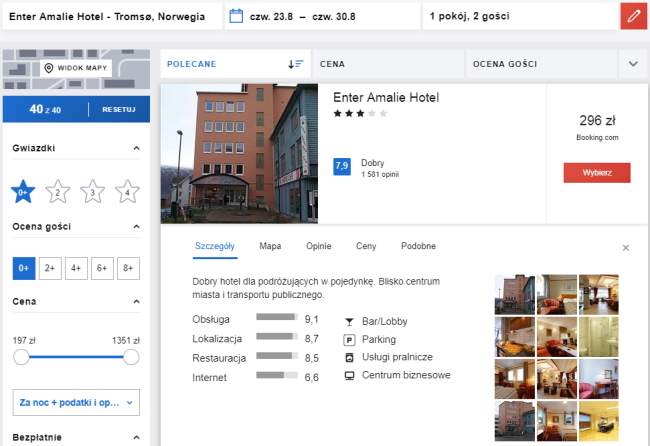This screenshot has height=446, width=650.
Task: Select the 0+ star filter
Action: coord(23,191)
